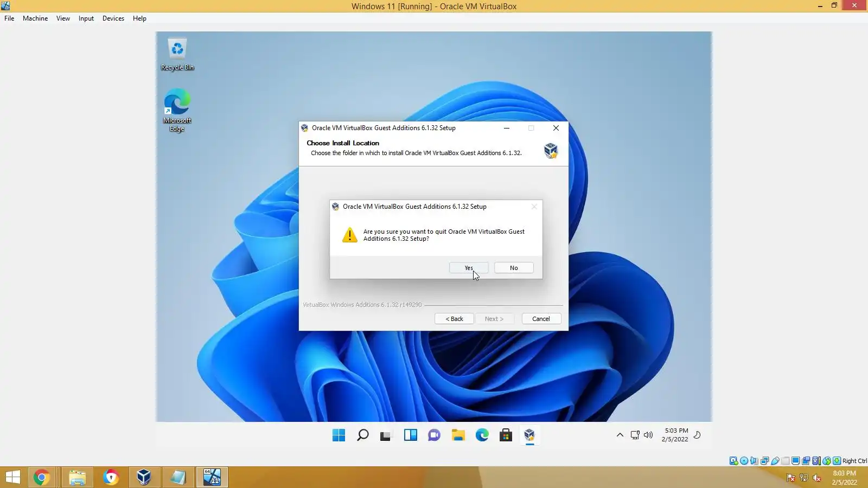This screenshot has height=488, width=868.
Task: Open Task View on the guest taskbar
Action: point(386,435)
